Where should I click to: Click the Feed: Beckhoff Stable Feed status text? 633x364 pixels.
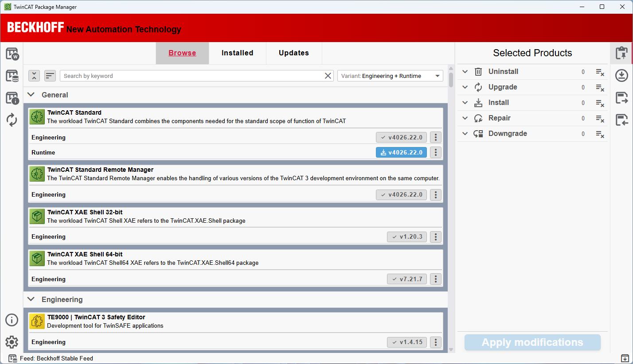click(56, 358)
